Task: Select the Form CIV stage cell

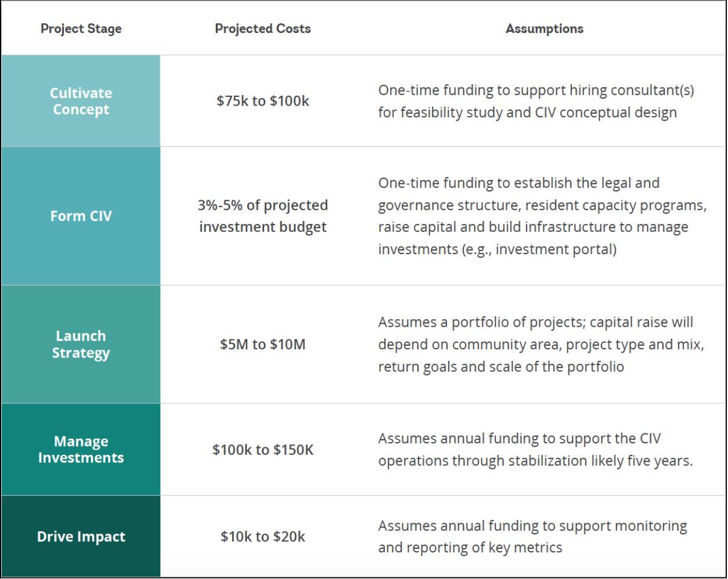Action: [x=81, y=216]
